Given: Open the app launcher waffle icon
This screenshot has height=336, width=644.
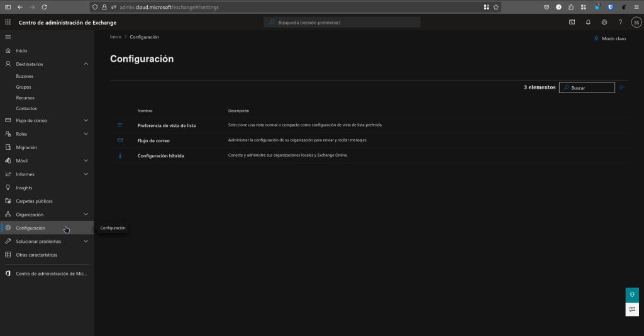Looking at the screenshot, I should click(8, 22).
